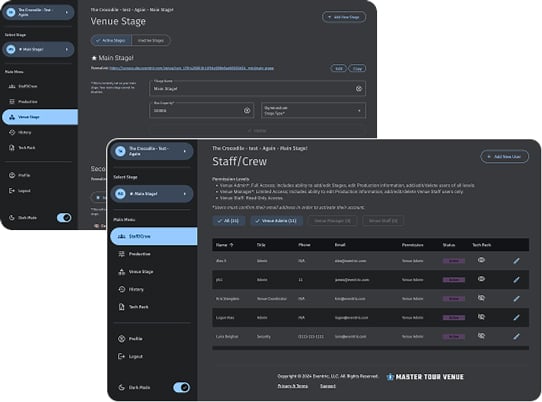Open History in the back window sidebar
542x402 pixels.
tap(40, 132)
